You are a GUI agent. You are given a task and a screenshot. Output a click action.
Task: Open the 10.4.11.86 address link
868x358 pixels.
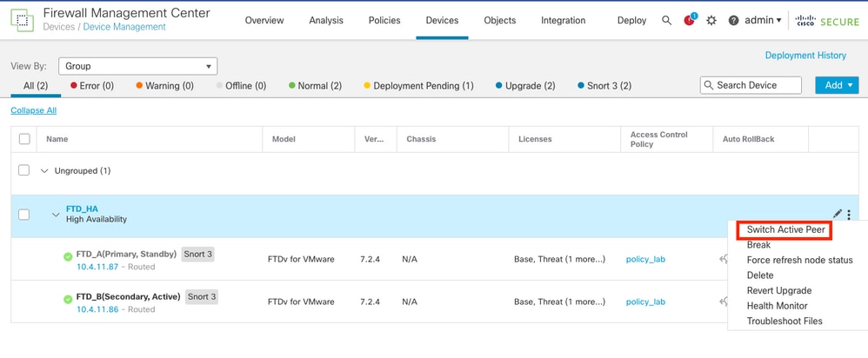97,309
